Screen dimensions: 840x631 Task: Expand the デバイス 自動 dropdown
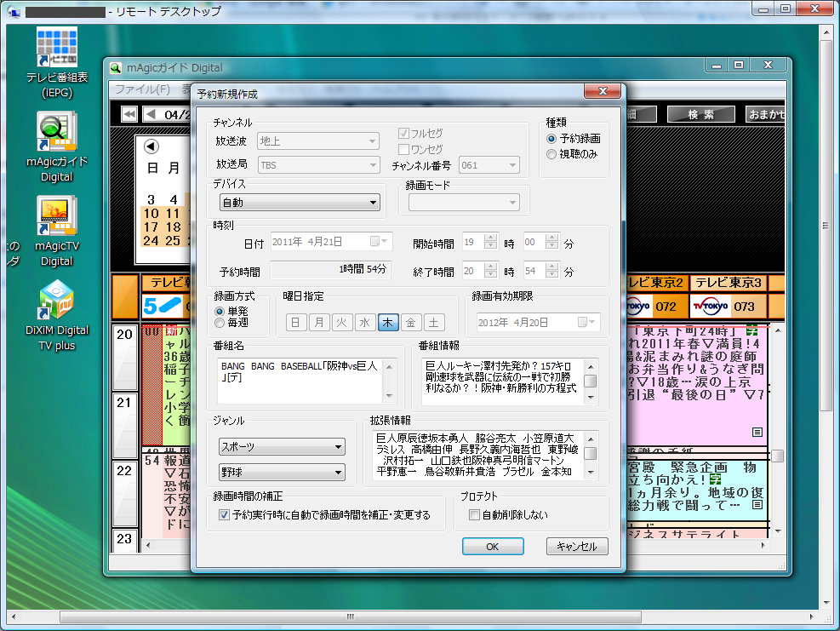pos(299,203)
